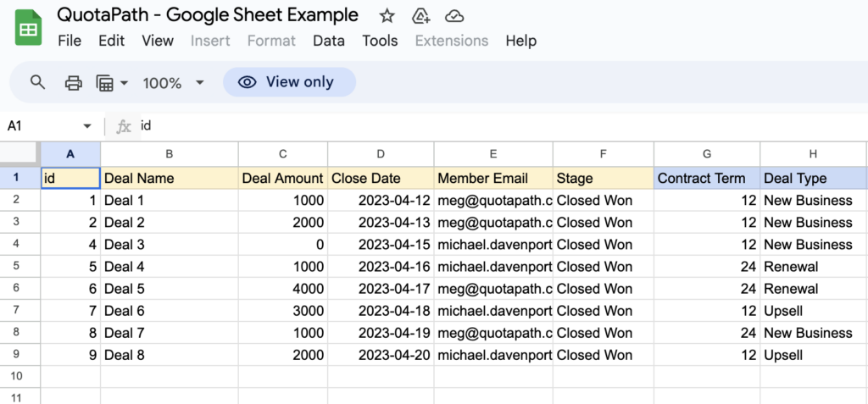Click the date cell 2023-04-20

(381, 355)
